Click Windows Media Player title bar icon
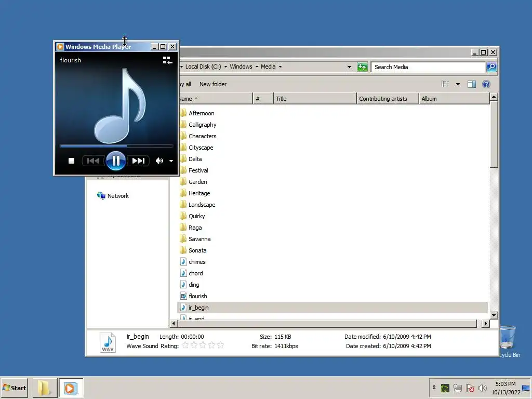Image resolution: width=532 pixels, height=399 pixels. (60, 47)
